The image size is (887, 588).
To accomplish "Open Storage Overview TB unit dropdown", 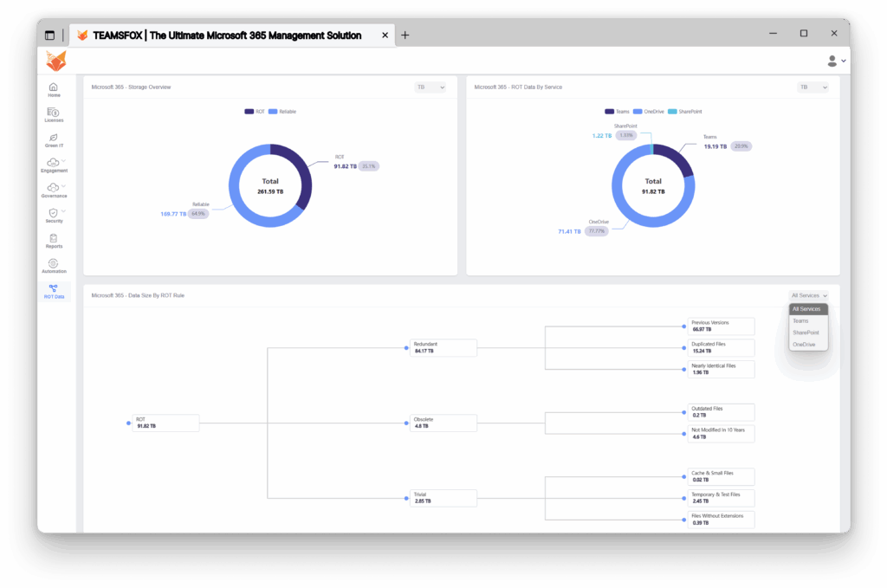I will click(x=431, y=87).
